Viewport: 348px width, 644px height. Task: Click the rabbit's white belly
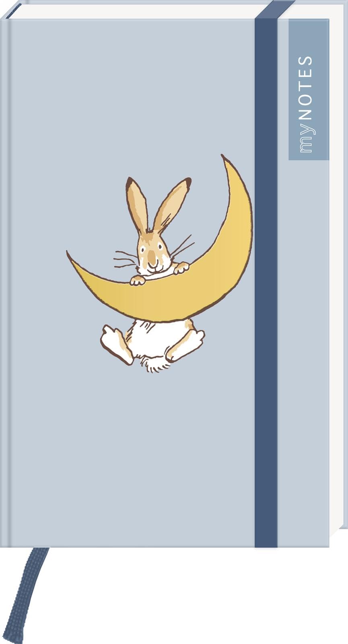151,338
